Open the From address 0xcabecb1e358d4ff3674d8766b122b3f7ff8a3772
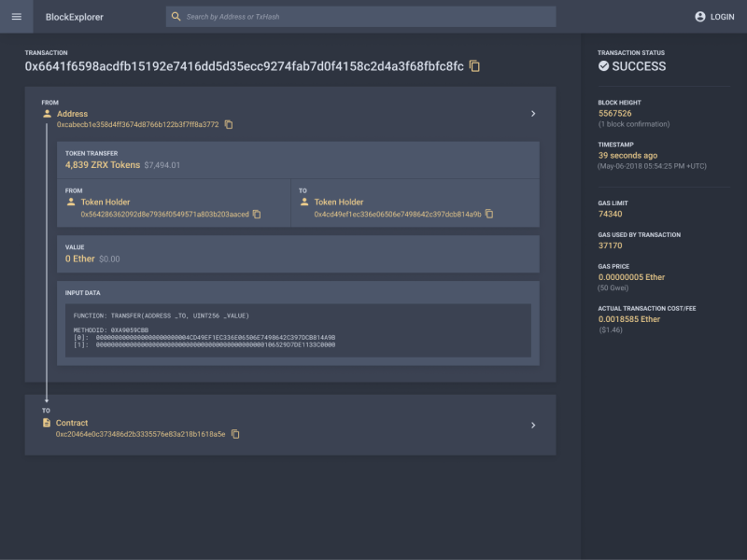This screenshot has width=747, height=560. click(137, 124)
